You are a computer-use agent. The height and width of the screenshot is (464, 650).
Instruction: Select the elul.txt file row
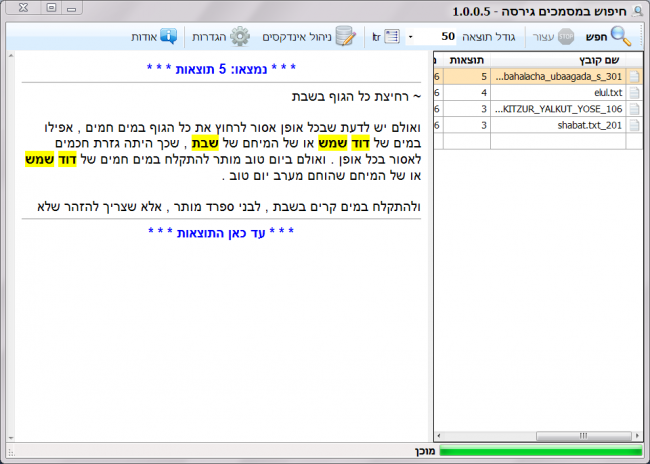(538, 93)
